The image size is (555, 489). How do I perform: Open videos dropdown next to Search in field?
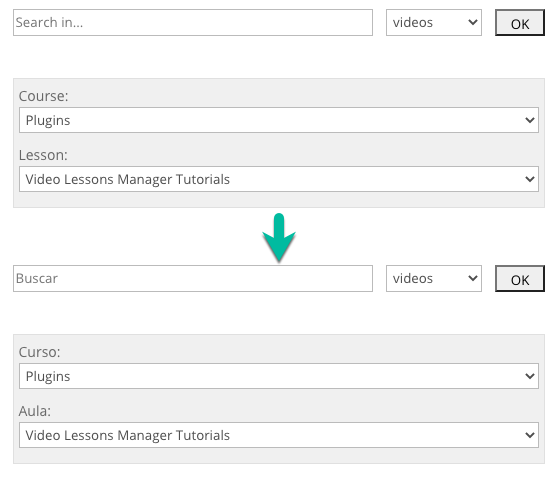point(434,23)
